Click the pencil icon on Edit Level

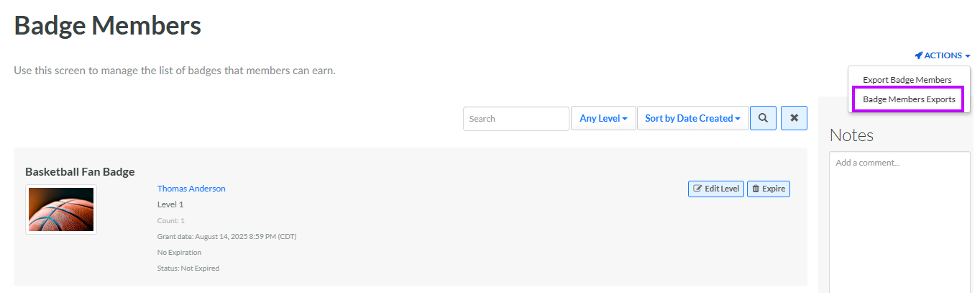(x=697, y=189)
